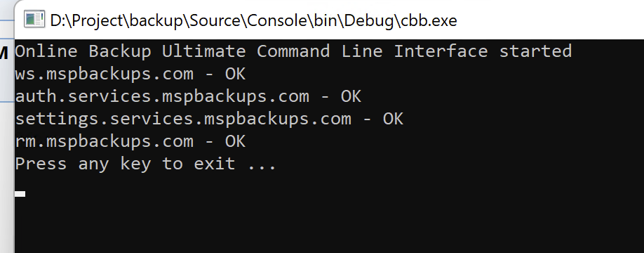Click the OK status after rm.mspbackups.com

point(235,142)
